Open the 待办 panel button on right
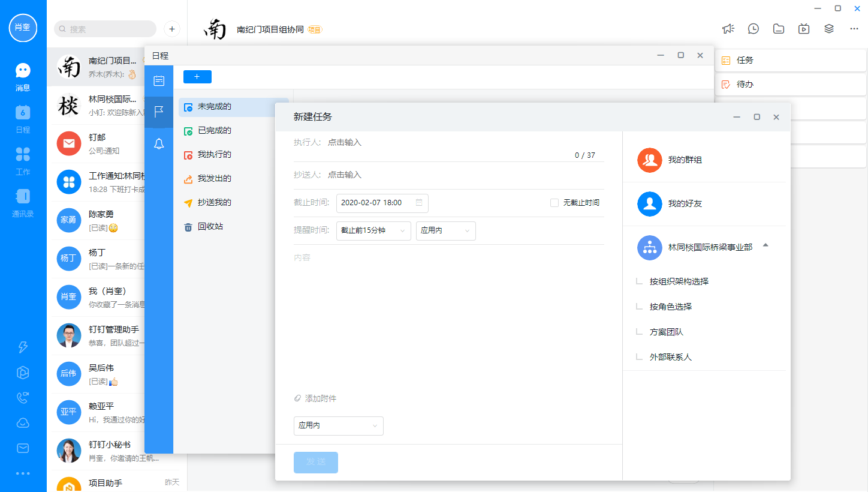Image resolution: width=868 pixels, height=492 pixels. pyautogui.click(x=790, y=85)
